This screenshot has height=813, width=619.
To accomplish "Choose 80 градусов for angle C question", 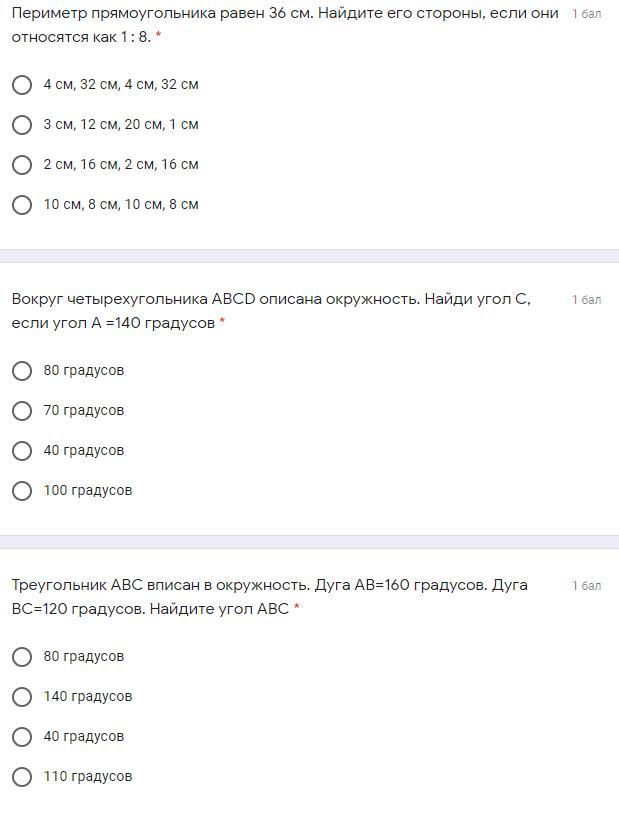I will (x=22, y=370).
